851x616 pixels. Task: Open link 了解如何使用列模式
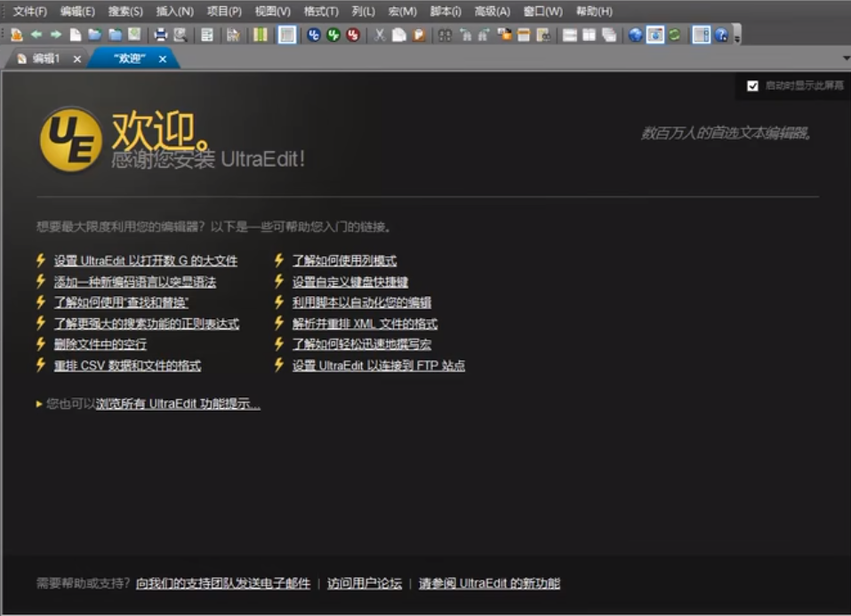pyautogui.click(x=345, y=260)
